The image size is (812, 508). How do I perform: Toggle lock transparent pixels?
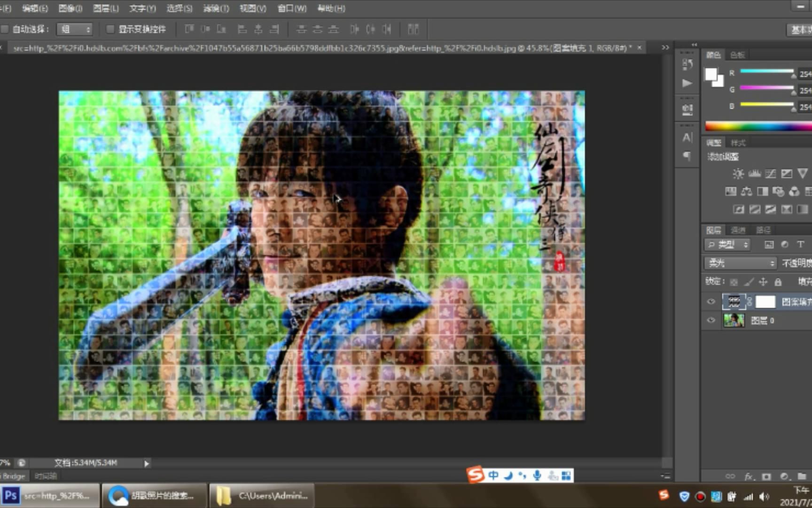click(734, 282)
